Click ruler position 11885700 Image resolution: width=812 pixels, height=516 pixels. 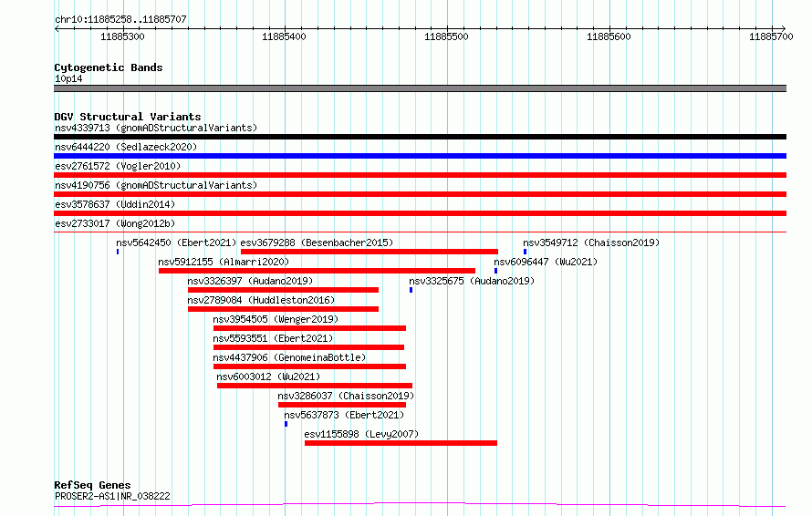pyautogui.click(x=771, y=36)
